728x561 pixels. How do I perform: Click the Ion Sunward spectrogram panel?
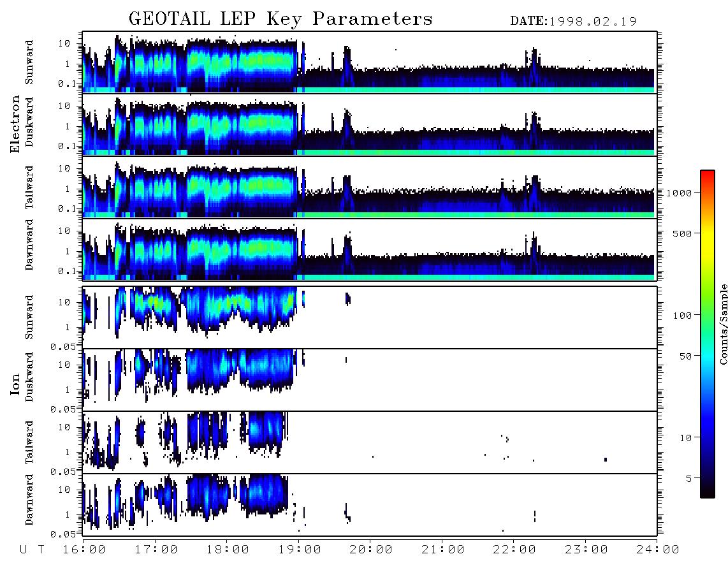[370, 317]
